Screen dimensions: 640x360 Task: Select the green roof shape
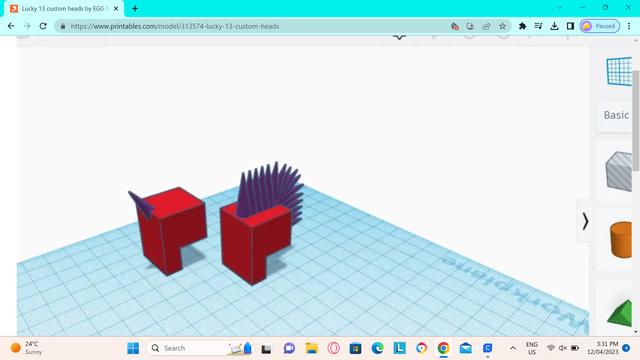point(620,313)
